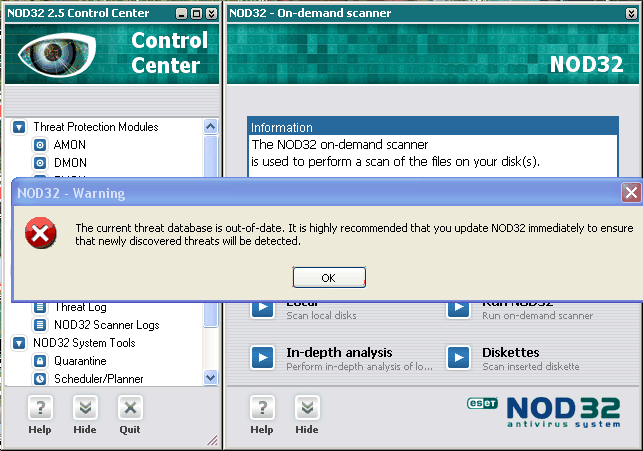Open the Scheduler/Planner clock icon
This screenshot has height=451, width=643.
40,378
